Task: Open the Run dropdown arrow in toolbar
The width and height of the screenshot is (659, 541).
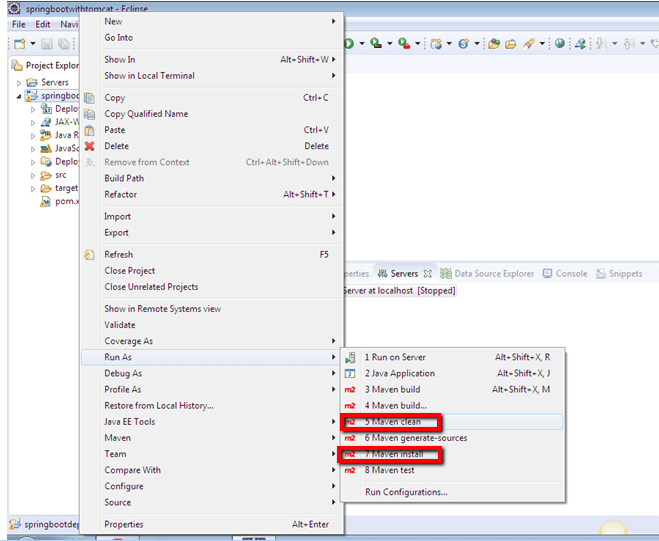Action: pos(360,44)
